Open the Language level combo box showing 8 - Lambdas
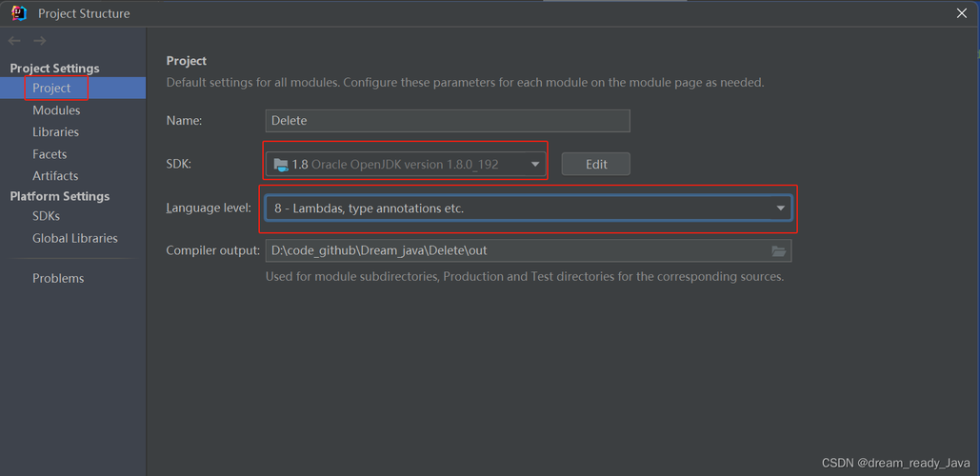980x476 pixels. [x=529, y=208]
